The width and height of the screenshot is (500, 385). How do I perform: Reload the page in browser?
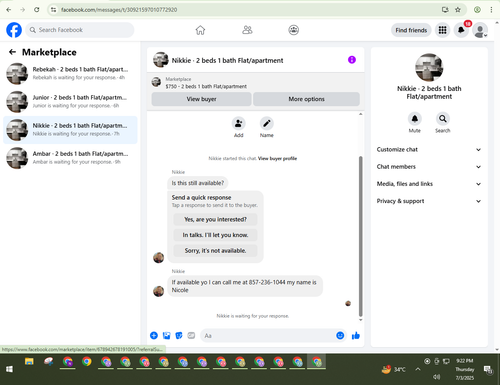[x=37, y=10]
